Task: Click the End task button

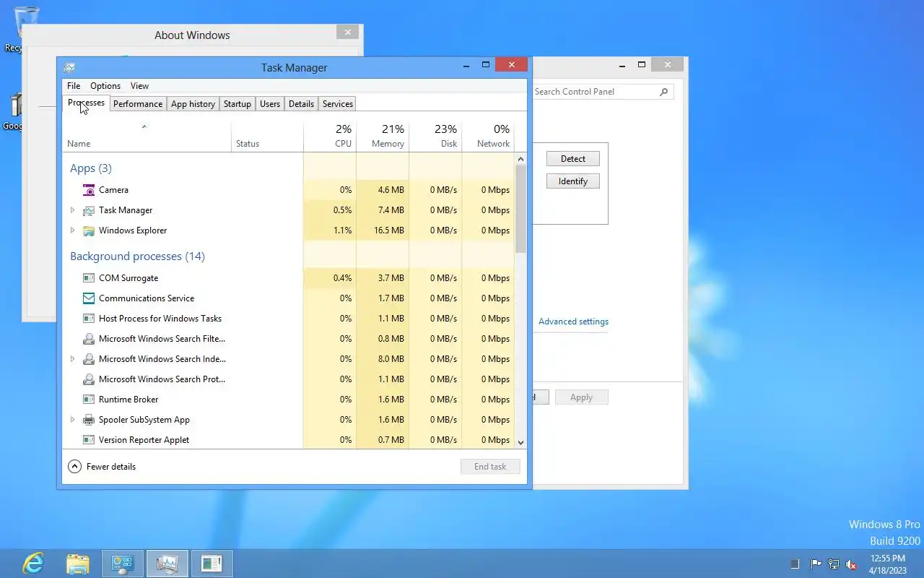Action: (x=490, y=467)
